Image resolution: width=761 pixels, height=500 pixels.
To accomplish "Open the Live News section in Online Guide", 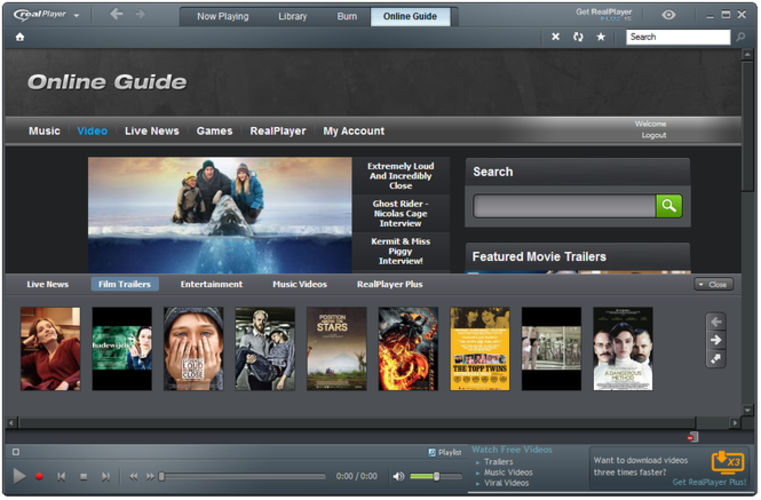I will pos(152,131).
